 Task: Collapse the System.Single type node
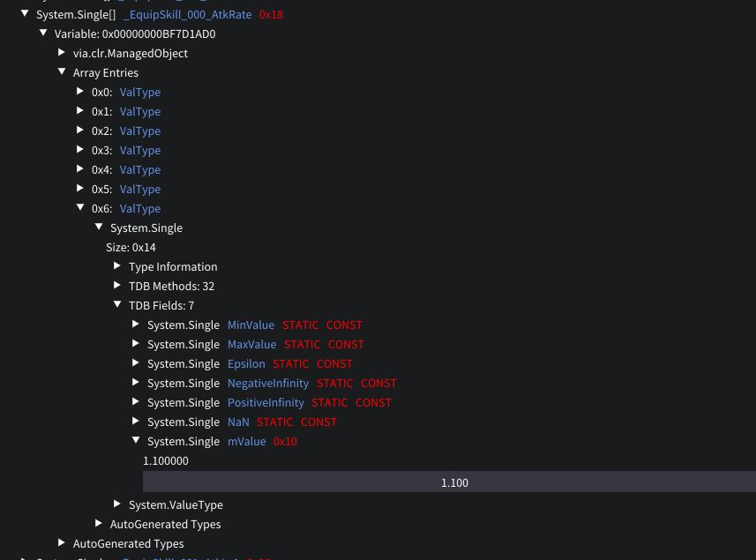point(99,228)
